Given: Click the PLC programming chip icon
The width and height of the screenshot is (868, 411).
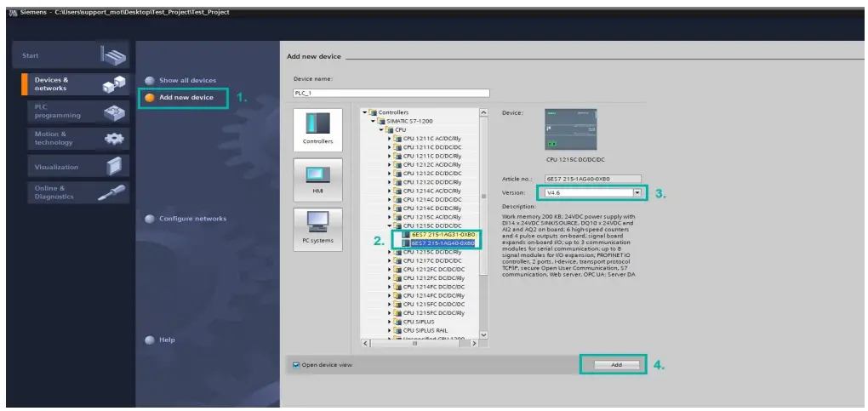Looking at the screenshot, I should coord(115,111).
